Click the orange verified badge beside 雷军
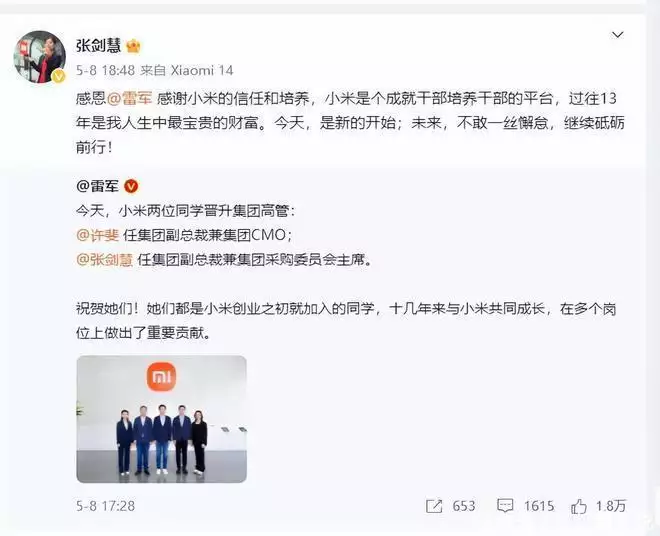This screenshot has width=660, height=536. coord(131,186)
